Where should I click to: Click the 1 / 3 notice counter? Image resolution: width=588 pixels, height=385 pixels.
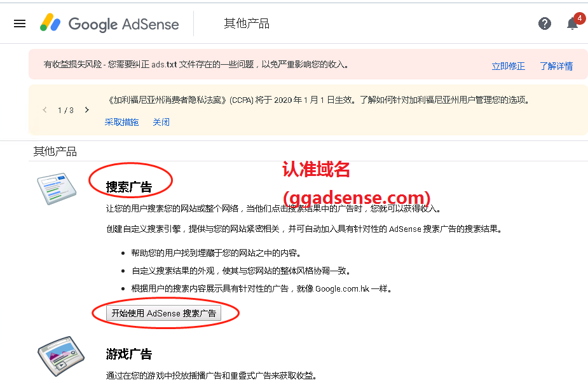(x=65, y=111)
